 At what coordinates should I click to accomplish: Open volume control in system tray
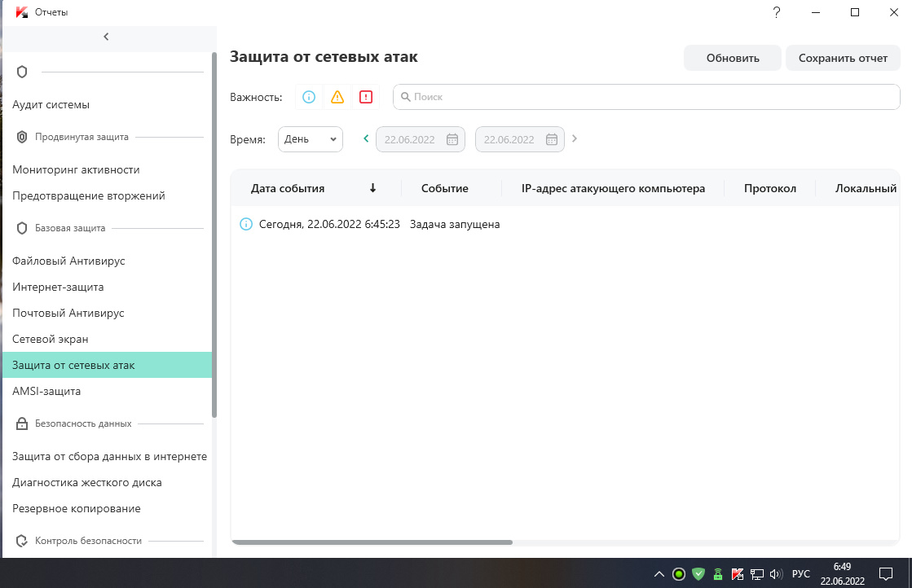776,574
